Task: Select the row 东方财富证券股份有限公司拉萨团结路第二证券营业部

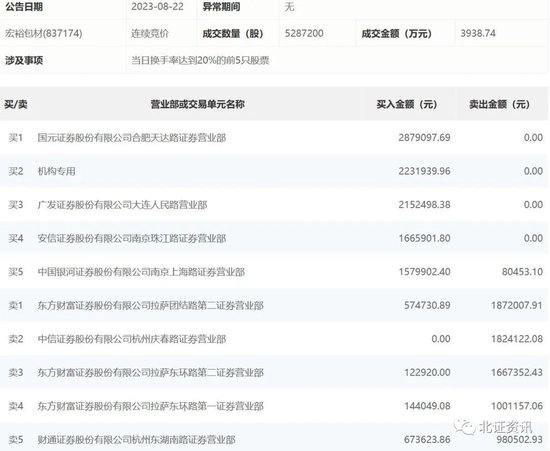Action: coord(274,305)
